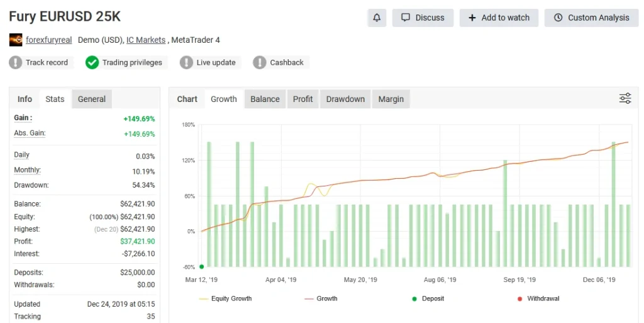Click the Live update warning icon
The width and height of the screenshot is (644, 323).
click(x=186, y=62)
